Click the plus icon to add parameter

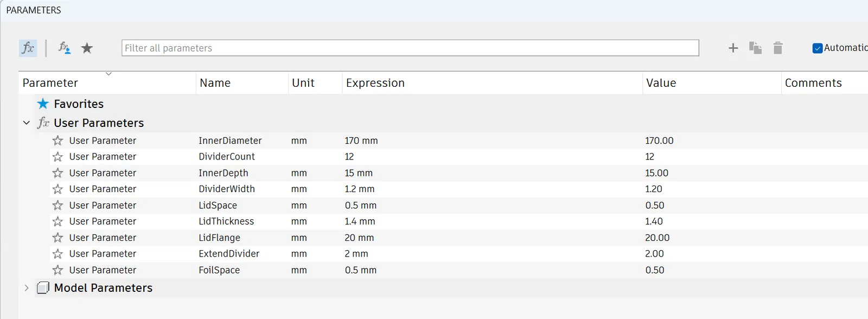(x=733, y=48)
